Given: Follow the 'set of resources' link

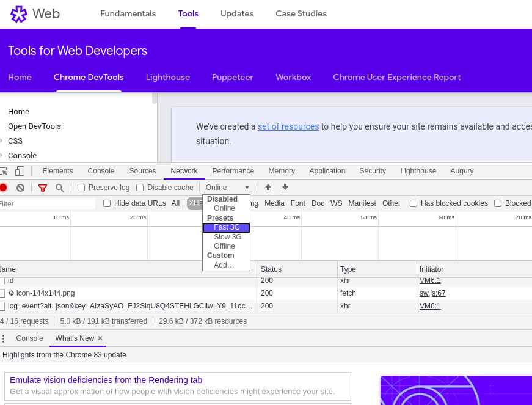Looking at the screenshot, I should [x=288, y=126].
